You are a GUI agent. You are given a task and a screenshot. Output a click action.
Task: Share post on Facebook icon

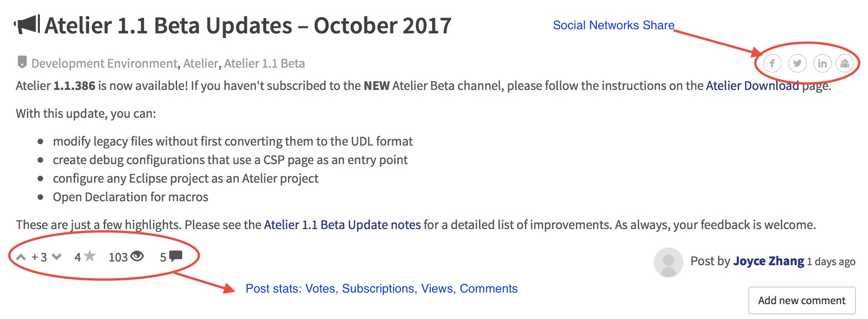coord(772,63)
